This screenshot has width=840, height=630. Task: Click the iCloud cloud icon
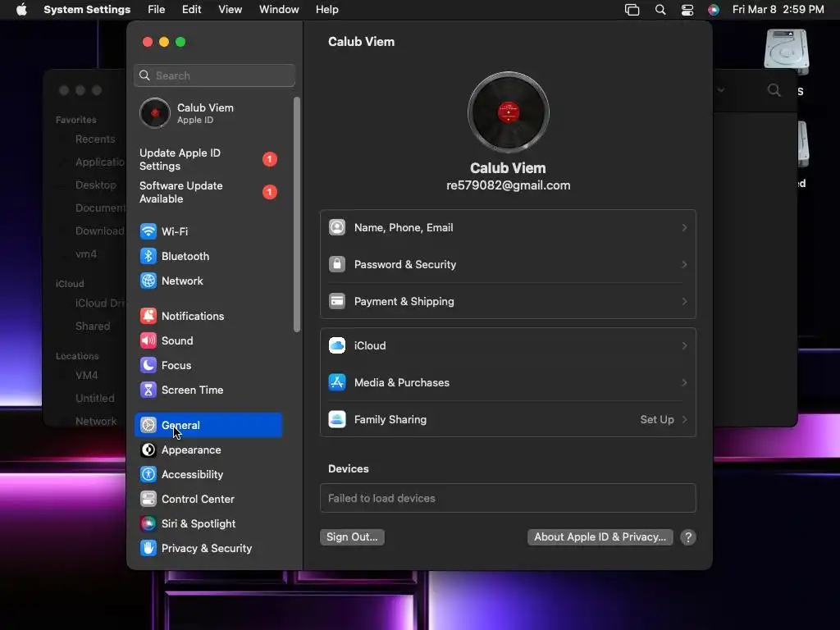point(337,345)
